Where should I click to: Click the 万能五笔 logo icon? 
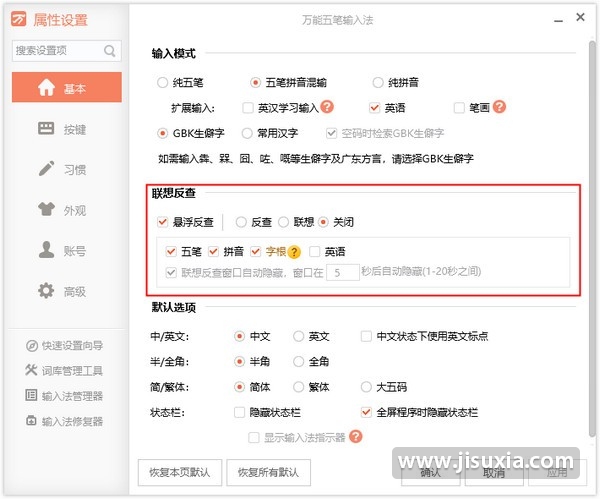[18, 19]
